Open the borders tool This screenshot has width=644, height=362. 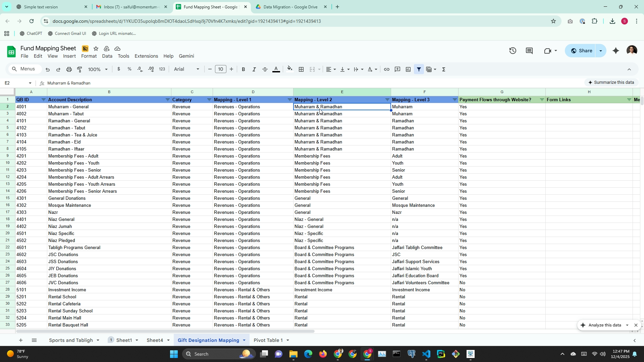301,69
